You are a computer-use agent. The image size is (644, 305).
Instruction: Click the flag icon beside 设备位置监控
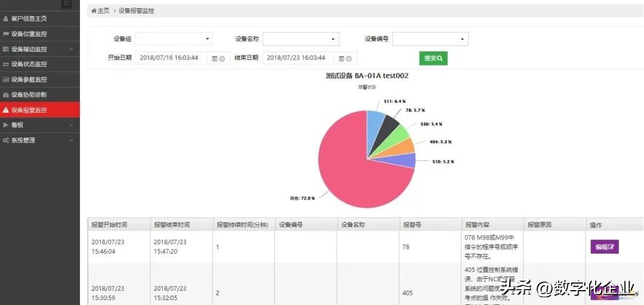click(x=6, y=33)
